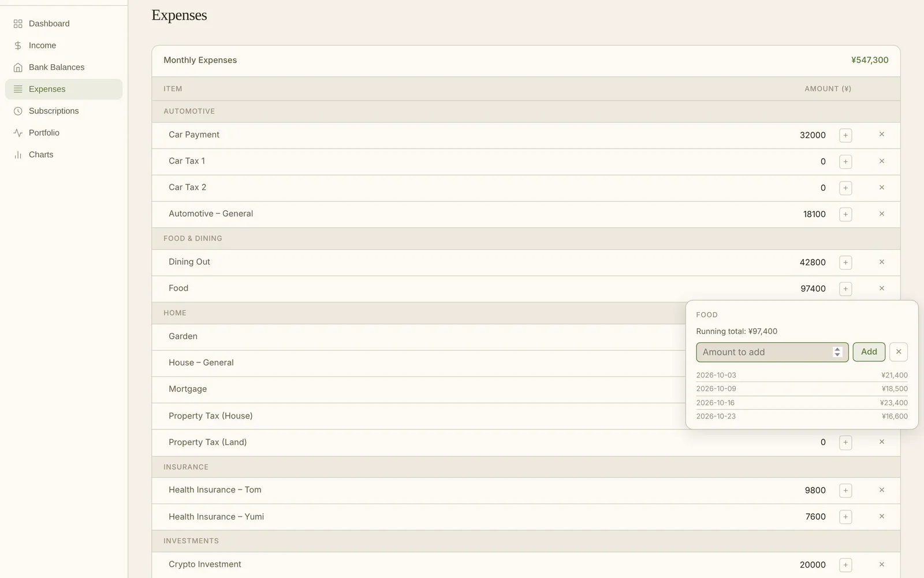Screen dimensions: 924x578
Task: Add an amount to Automotive – General
Action: (x=845, y=214)
